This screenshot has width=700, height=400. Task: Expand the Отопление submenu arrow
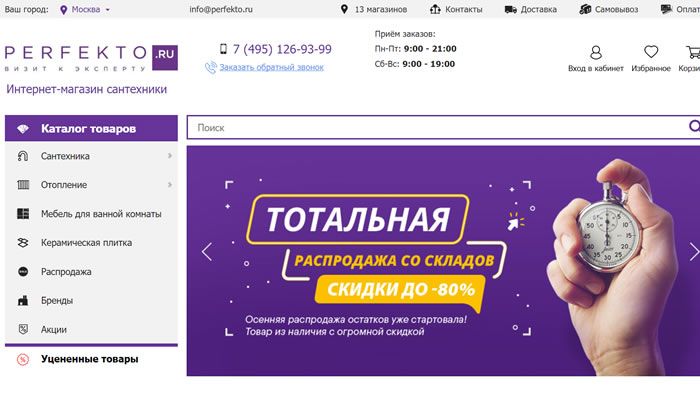click(x=170, y=184)
